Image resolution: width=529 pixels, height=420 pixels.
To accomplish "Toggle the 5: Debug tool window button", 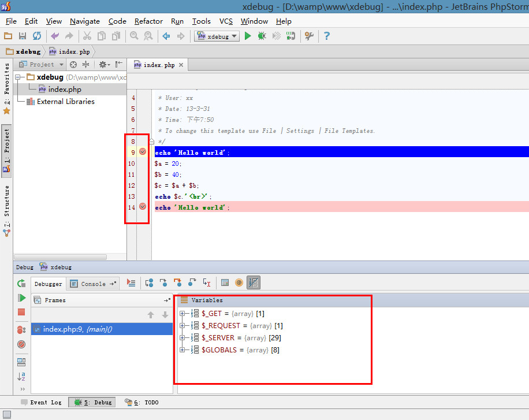I will pos(92,402).
